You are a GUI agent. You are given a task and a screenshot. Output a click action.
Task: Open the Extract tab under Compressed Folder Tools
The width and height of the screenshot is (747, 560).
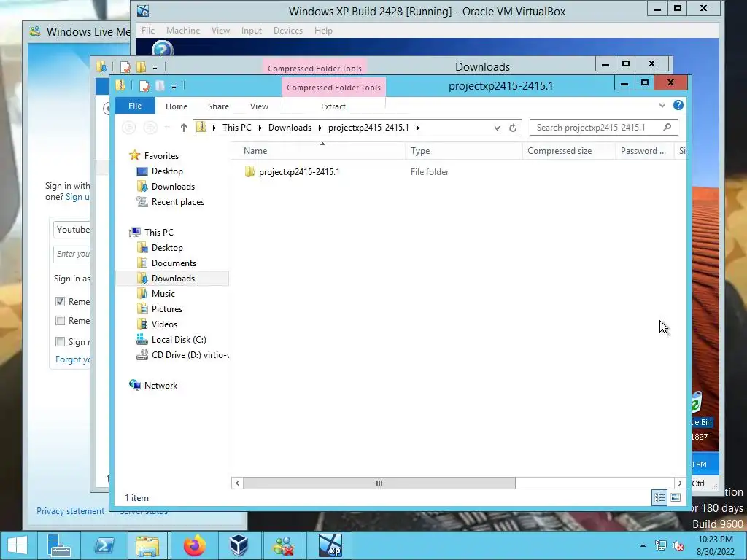coord(333,106)
